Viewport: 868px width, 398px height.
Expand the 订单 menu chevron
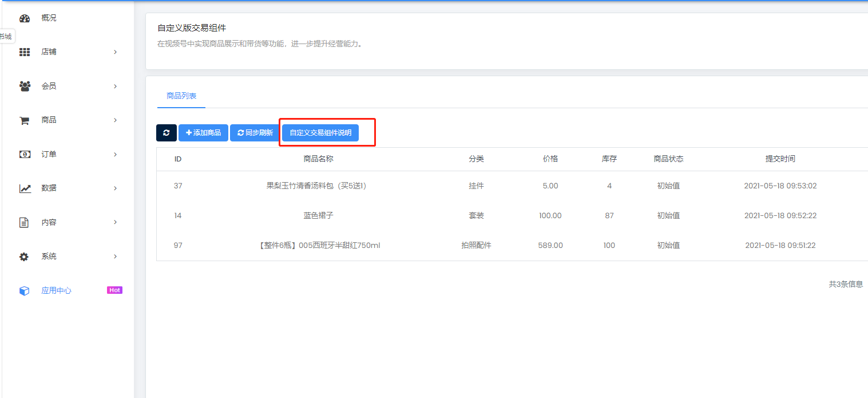click(x=115, y=155)
